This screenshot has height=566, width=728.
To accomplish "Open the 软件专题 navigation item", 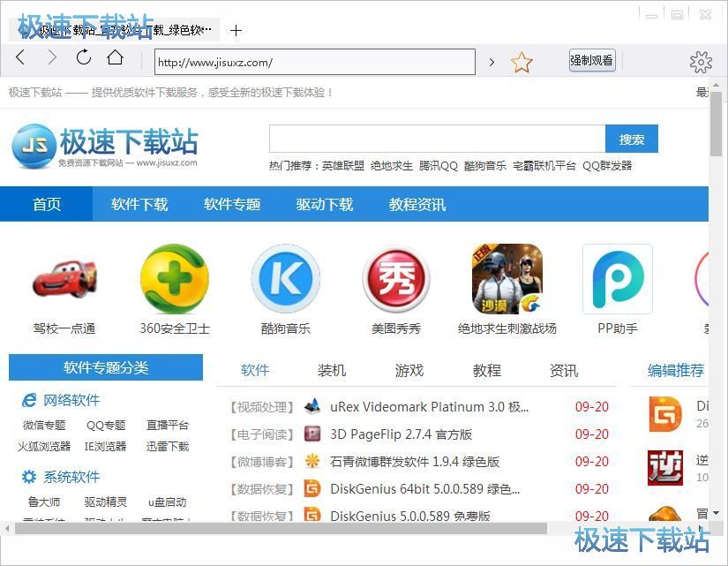I will (232, 204).
